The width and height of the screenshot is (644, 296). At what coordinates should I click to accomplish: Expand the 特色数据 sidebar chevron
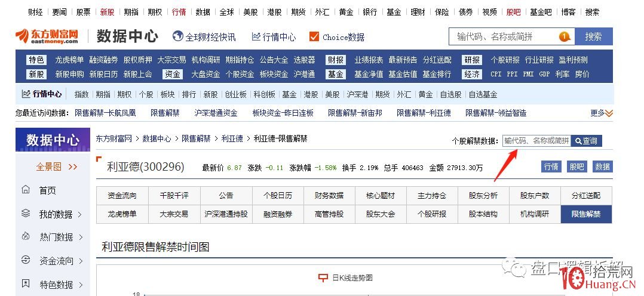point(81,285)
